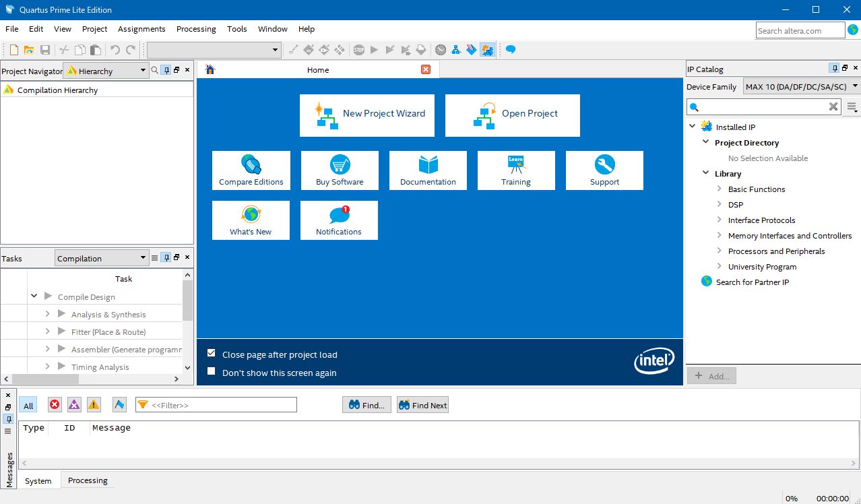Open the Assignments menu
Viewport: 861px width, 504px height.
(141, 29)
